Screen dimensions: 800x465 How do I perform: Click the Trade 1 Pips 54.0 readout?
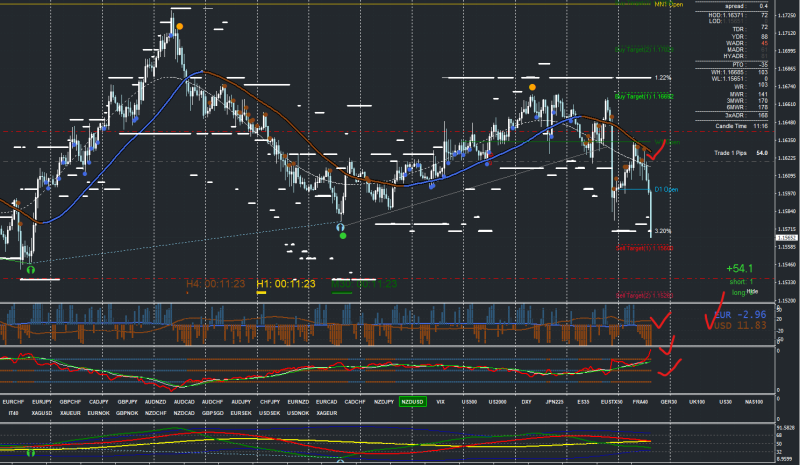point(741,153)
